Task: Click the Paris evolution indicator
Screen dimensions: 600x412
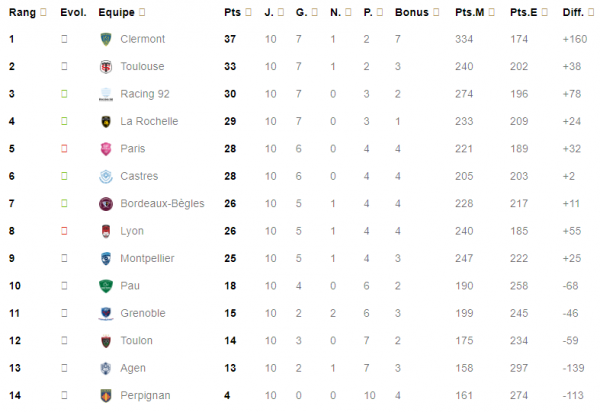Action: [65, 149]
